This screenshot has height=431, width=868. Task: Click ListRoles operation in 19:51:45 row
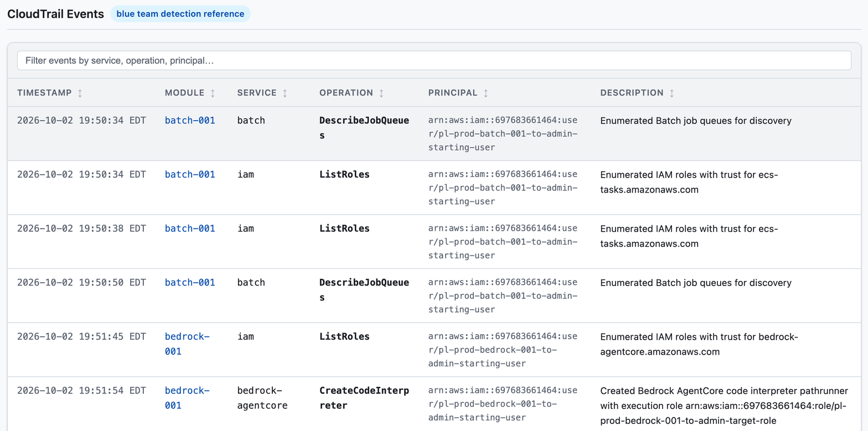pos(344,336)
